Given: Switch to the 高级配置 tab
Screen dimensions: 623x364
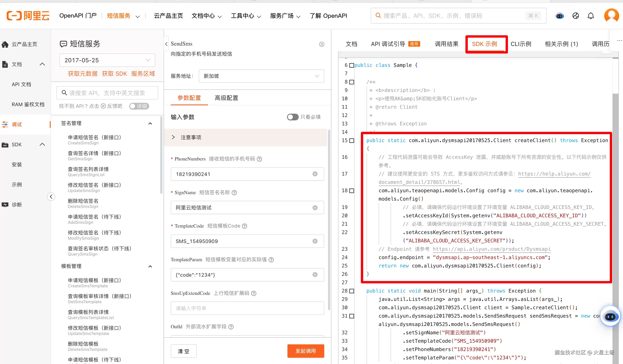Looking at the screenshot, I should tap(226, 98).
